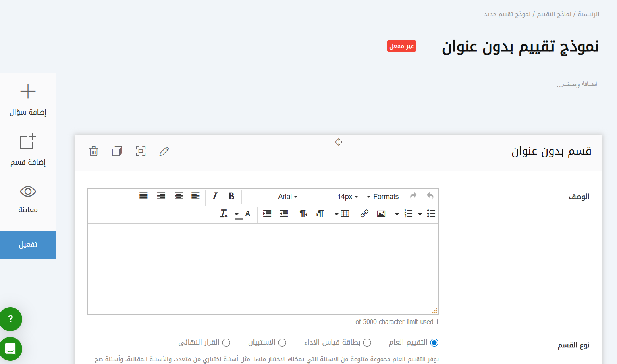Viewport: 617px width, 364px height.
Task: Click the duplicate section icon
Action: click(117, 151)
